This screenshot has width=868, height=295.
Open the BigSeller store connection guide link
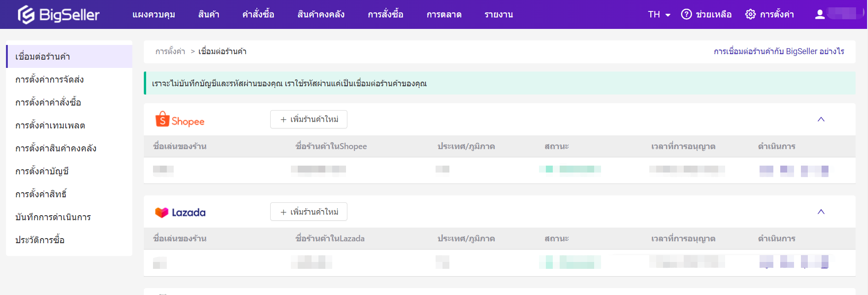pyautogui.click(x=778, y=51)
